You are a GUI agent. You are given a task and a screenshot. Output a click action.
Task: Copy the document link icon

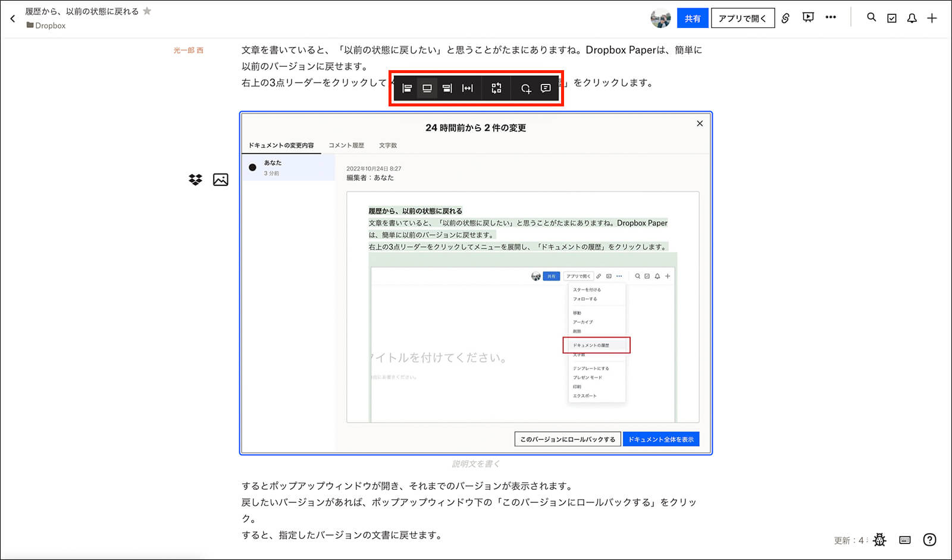785,18
